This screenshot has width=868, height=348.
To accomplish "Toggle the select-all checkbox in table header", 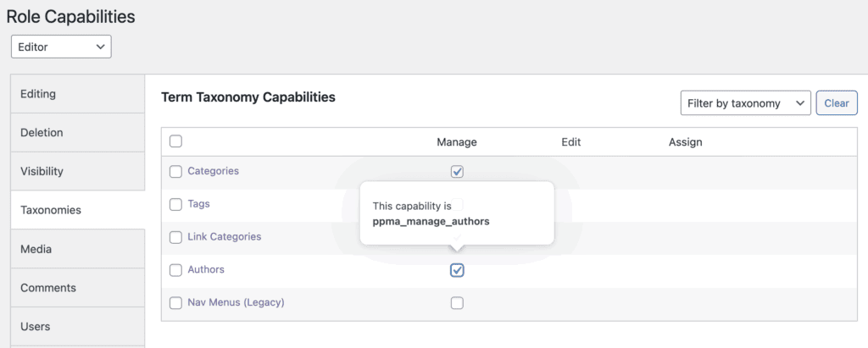I will tap(175, 142).
